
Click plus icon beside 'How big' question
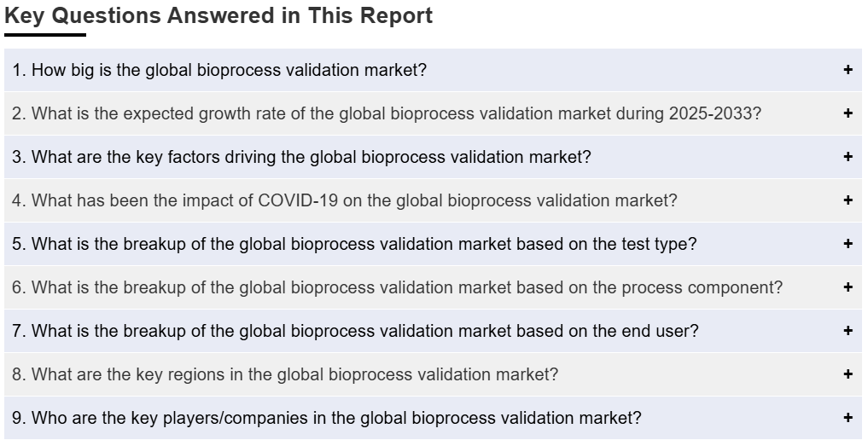(848, 70)
